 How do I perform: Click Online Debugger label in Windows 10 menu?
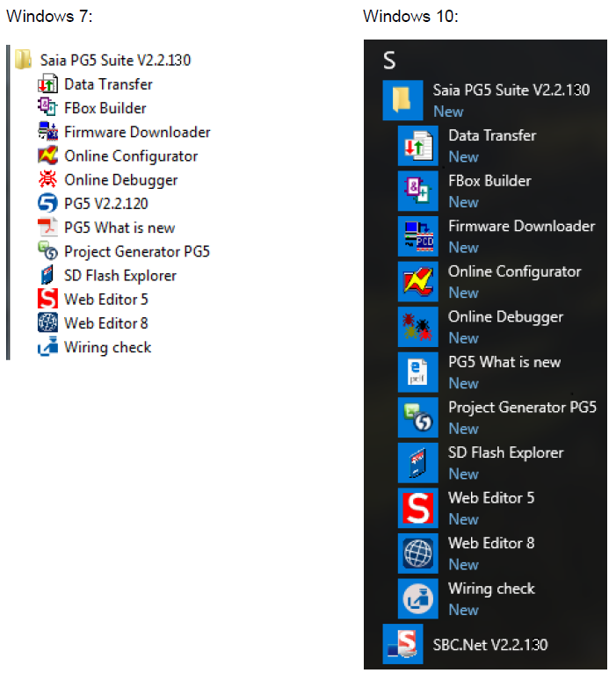[505, 317]
